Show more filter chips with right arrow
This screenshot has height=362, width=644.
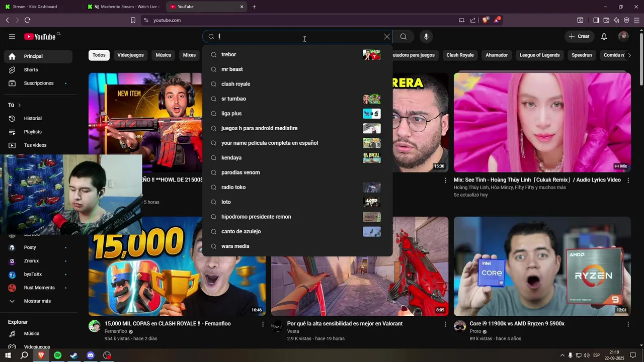click(x=629, y=55)
